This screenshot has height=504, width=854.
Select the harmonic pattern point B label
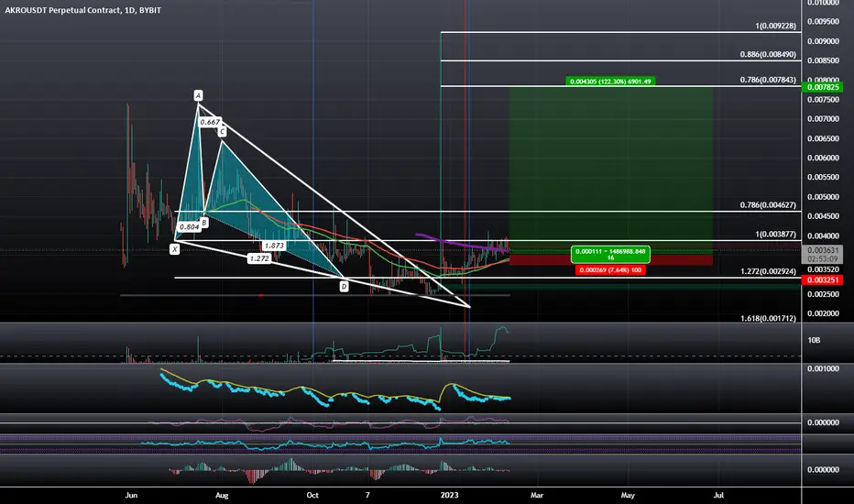[204, 223]
